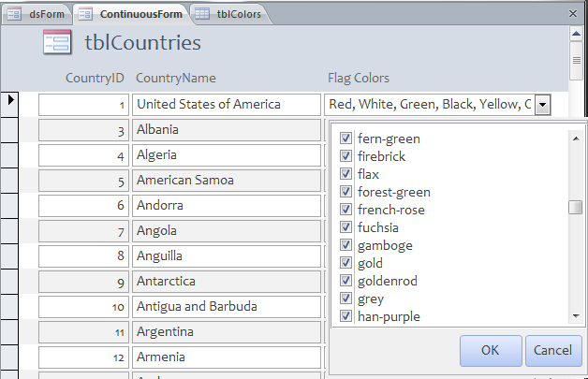Confirm color selection with OK
This screenshot has height=379, width=588.
(491, 351)
